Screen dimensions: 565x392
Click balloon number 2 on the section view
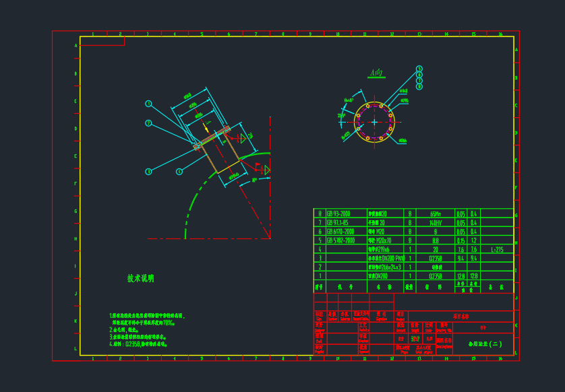[x=148, y=123]
